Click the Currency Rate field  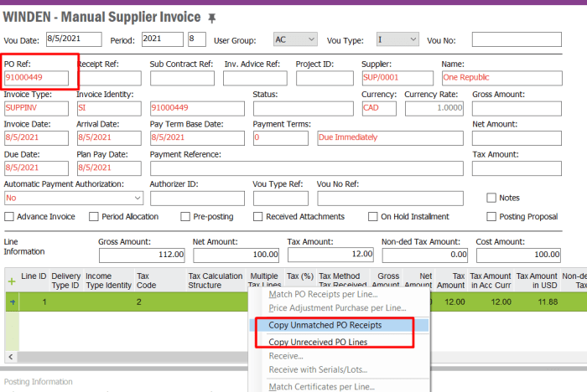[434, 109]
